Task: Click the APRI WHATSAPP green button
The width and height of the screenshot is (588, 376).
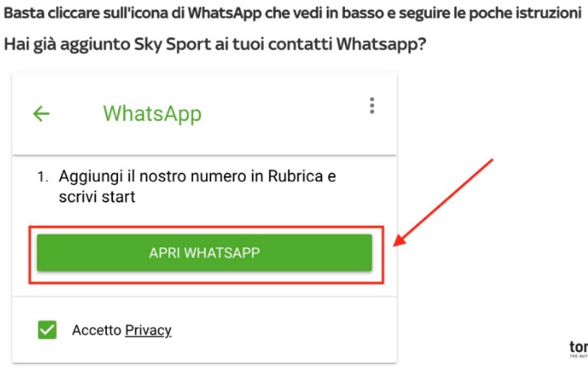Action: point(204,253)
